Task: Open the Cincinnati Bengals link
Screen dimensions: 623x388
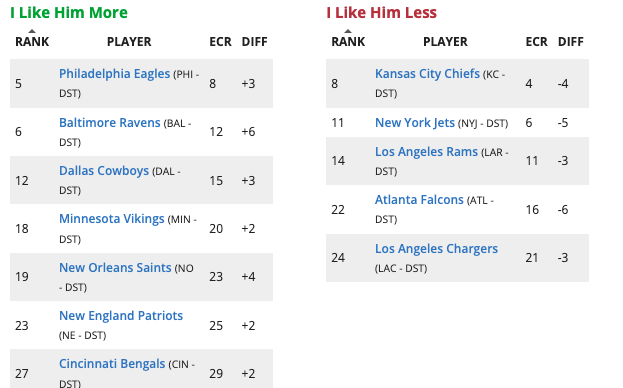Action: click(x=112, y=364)
